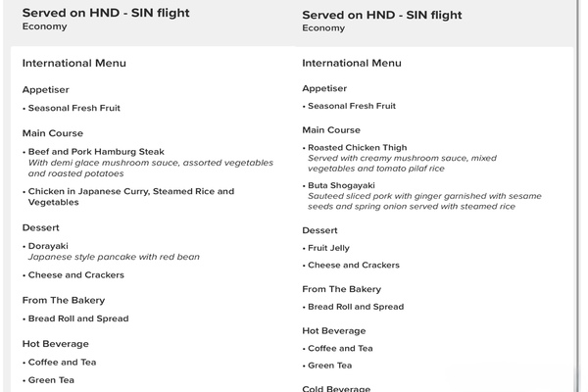Click the Beef and Pork Hamburg Steak item
Image resolution: width=588 pixels, height=392 pixels.
coord(96,152)
